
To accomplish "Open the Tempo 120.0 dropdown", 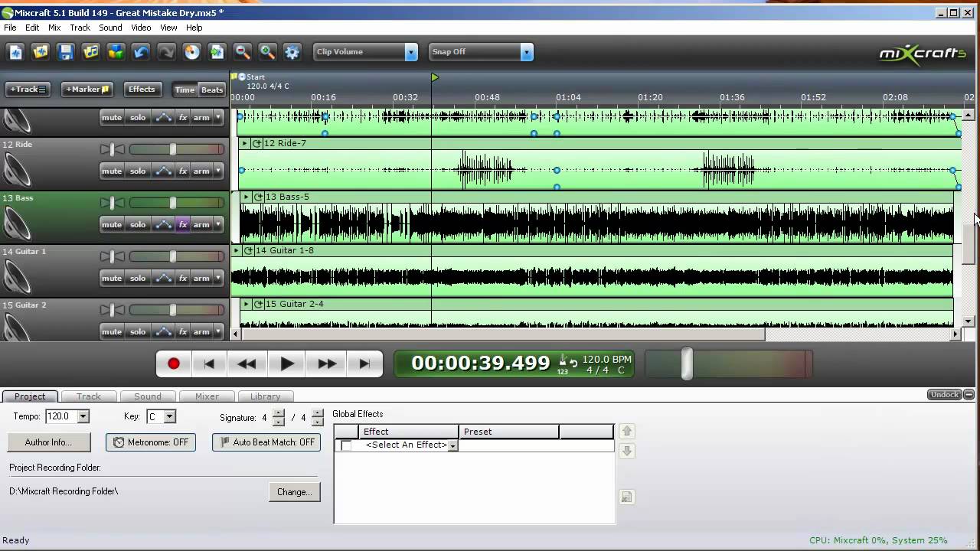I will [x=83, y=416].
